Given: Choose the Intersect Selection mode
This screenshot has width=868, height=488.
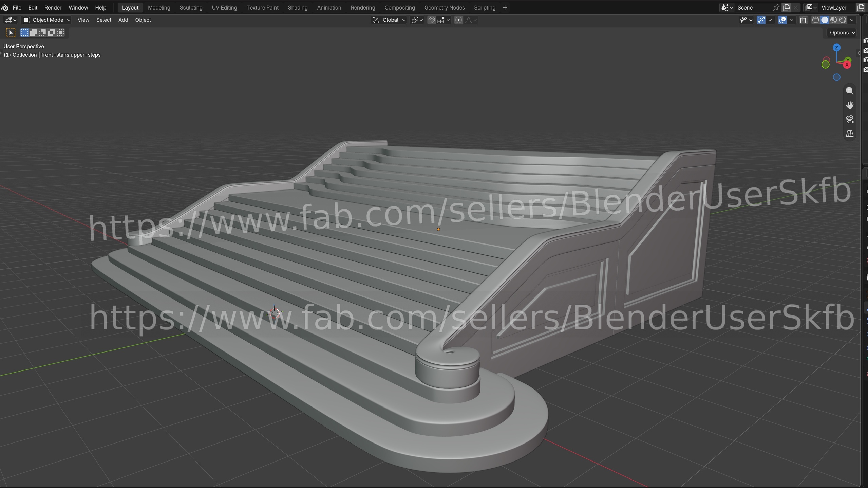Looking at the screenshot, I should [60, 33].
